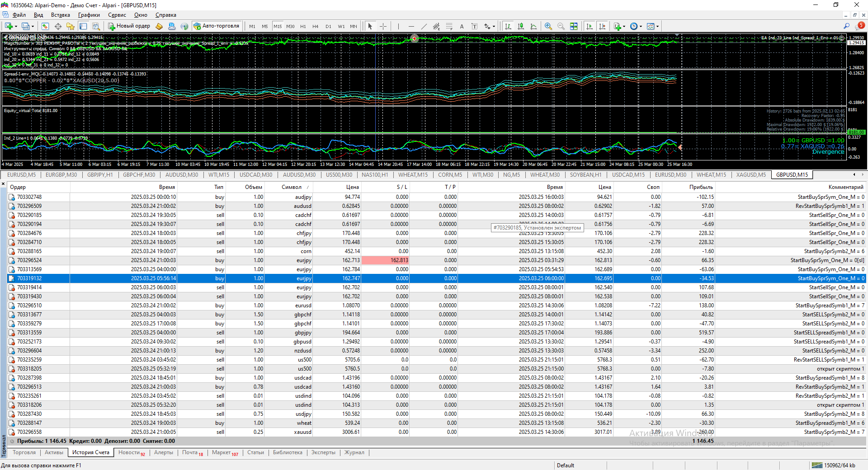
Task: Open the search magnifier in toolbar
Action: (x=846, y=26)
